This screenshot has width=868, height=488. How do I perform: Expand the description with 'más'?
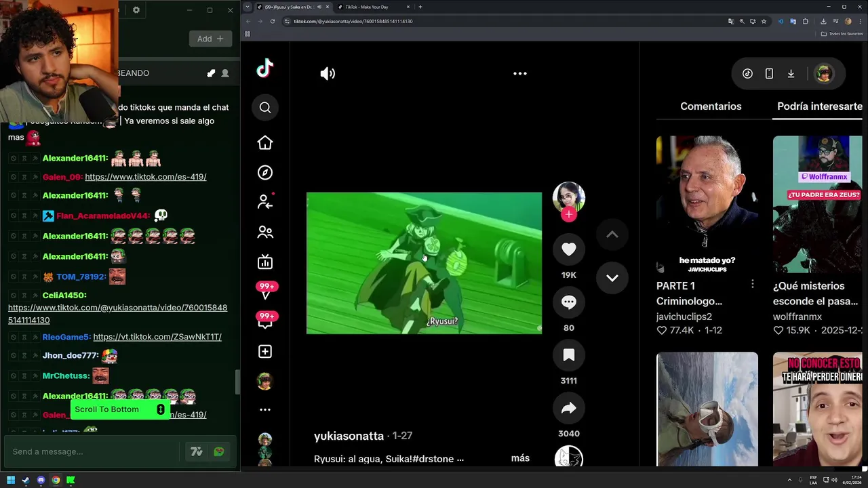(x=520, y=458)
